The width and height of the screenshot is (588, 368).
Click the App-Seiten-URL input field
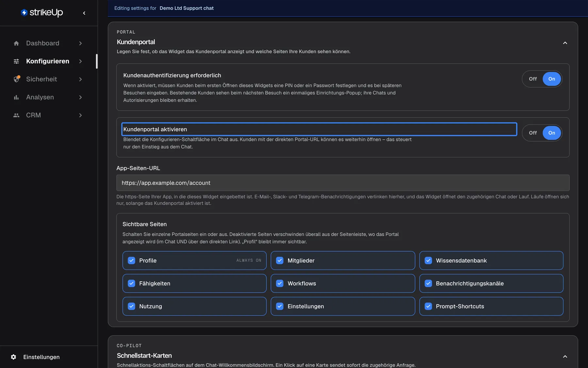pos(343,183)
